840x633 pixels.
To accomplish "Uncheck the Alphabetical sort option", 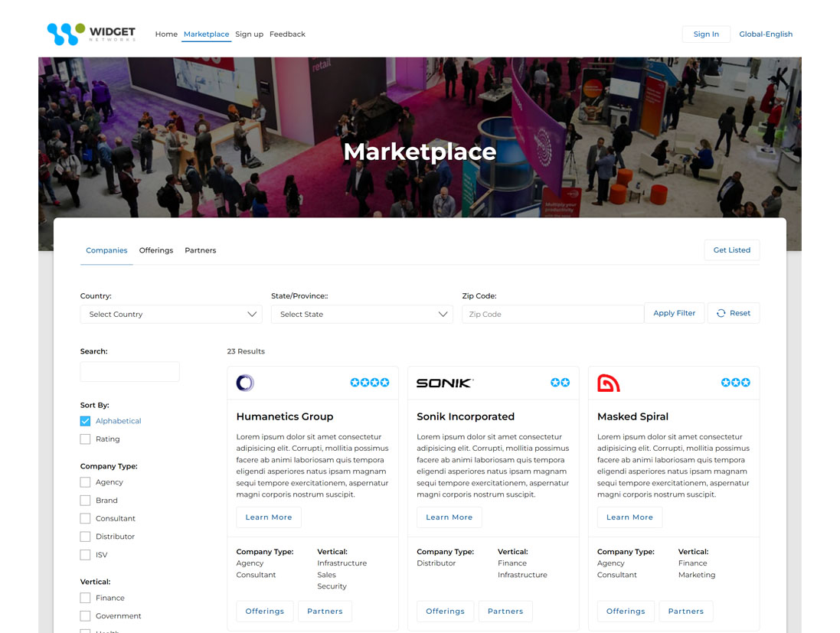I will pos(85,420).
